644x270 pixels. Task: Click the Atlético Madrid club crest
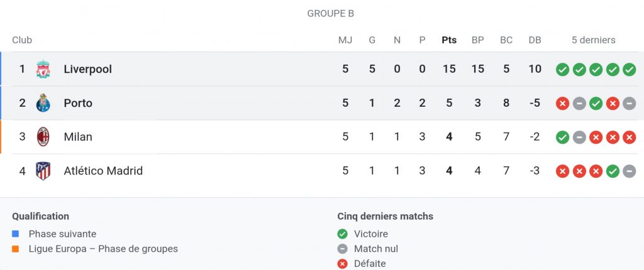pyautogui.click(x=43, y=171)
